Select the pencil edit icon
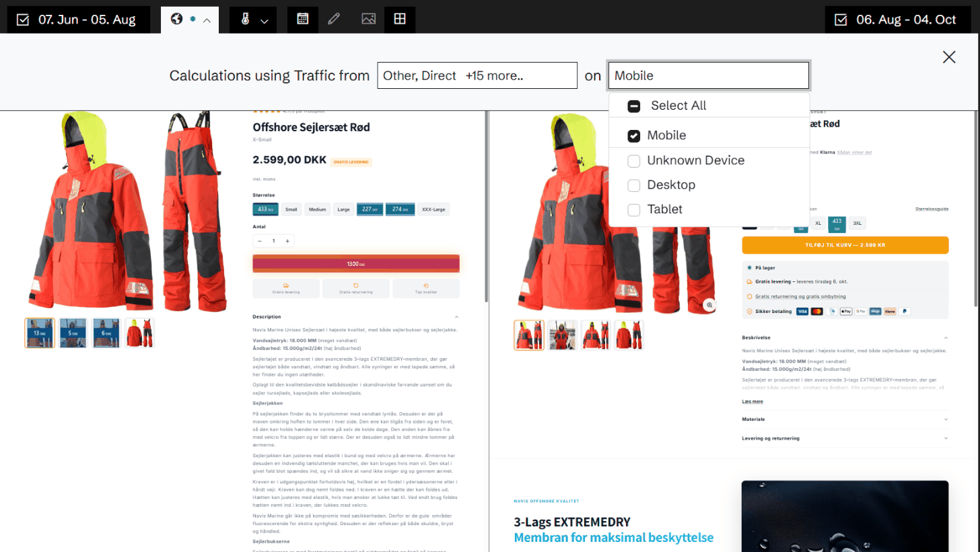 click(335, 20)
